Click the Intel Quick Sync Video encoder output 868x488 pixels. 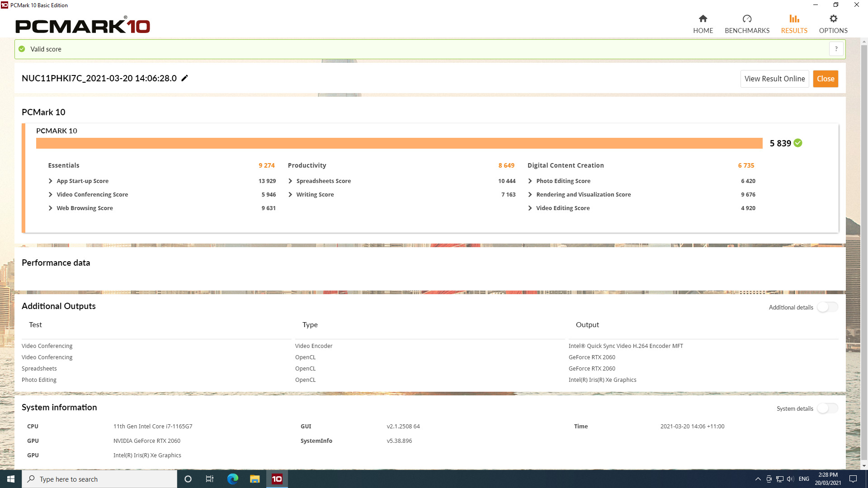(626, 346)
